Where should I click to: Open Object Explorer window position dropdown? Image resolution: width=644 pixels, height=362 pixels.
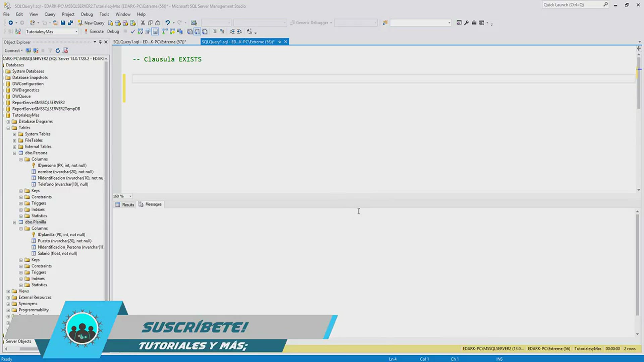tap(95, 42)
